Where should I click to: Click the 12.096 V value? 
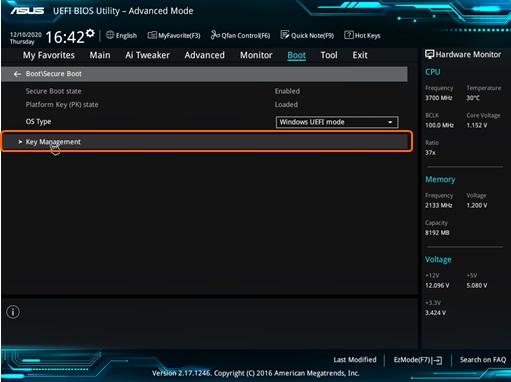tap(437, 286)
